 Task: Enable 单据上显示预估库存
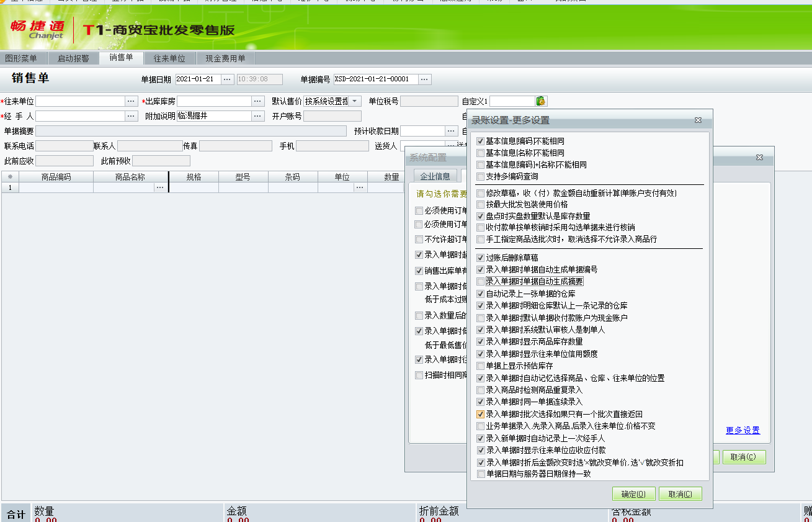[x=480, y=366]
